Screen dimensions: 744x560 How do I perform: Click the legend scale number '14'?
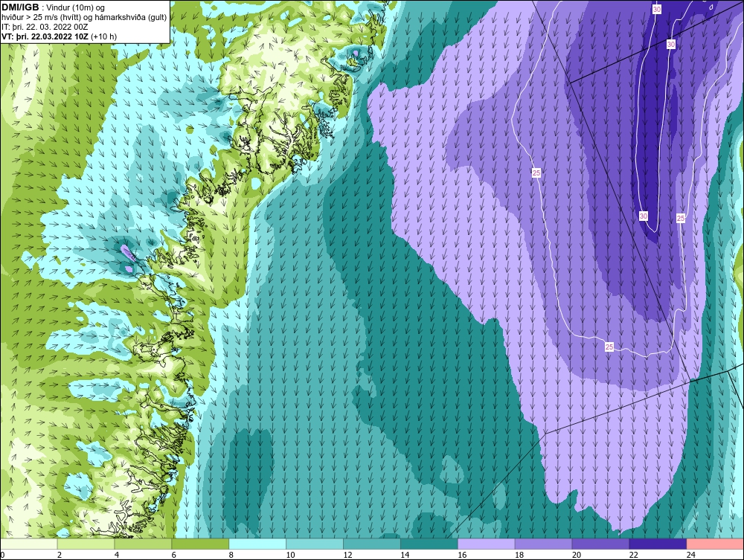pos(405,555)
